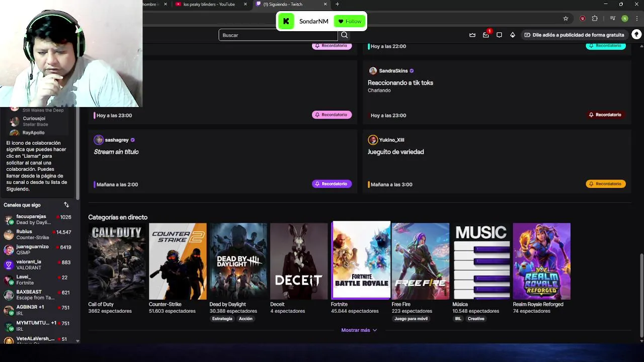Open MYMTUMTU... +1 channel in sidebar
The width and height of the screenshot is (644, 362).
tap(37, 325)
